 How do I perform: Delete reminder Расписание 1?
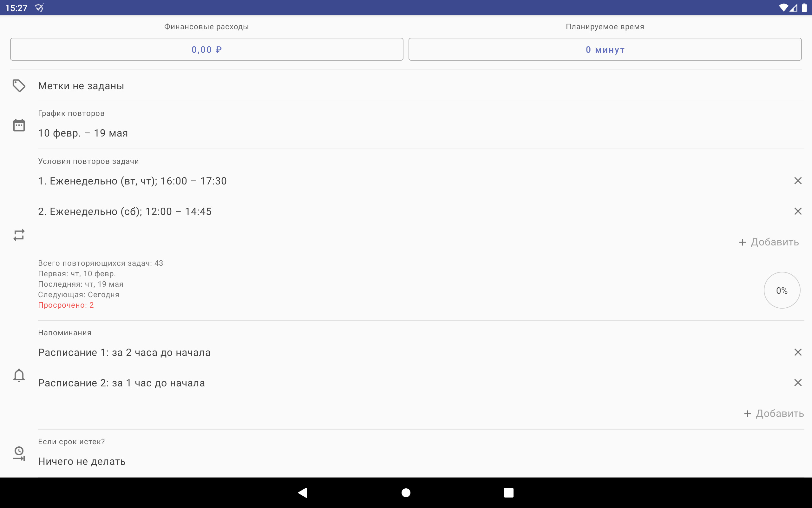pyautogui.click(x=798, y=352)
